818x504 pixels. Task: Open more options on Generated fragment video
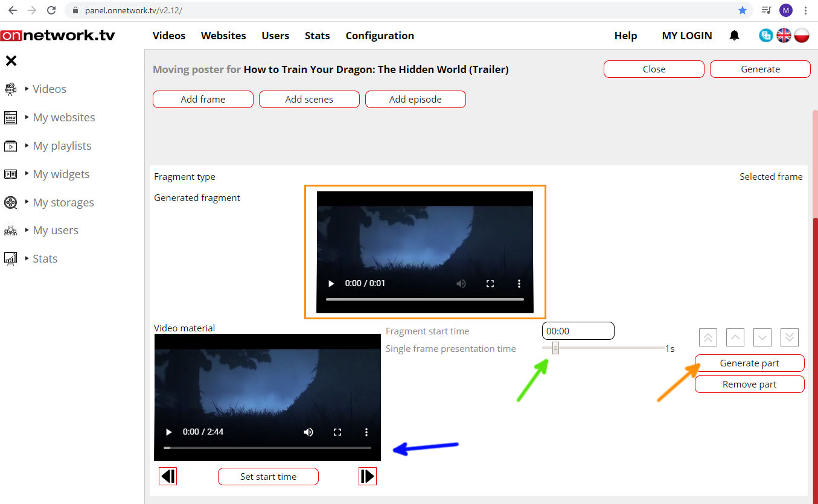pyautogui.click(x=519, y=284)
